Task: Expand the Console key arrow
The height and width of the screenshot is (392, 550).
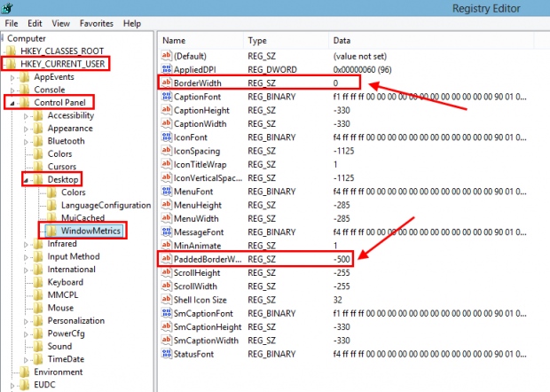Action: pyautogui.click(x=12, y=90)
